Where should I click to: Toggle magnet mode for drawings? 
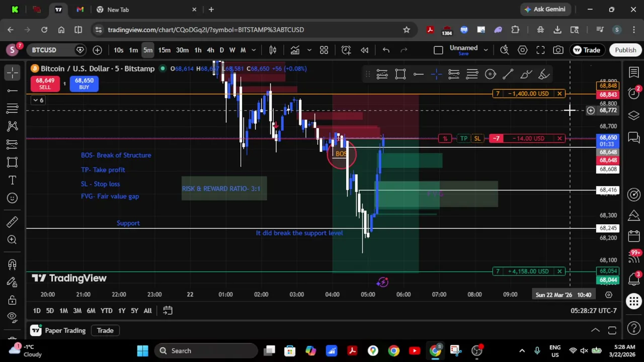point(13,264)
